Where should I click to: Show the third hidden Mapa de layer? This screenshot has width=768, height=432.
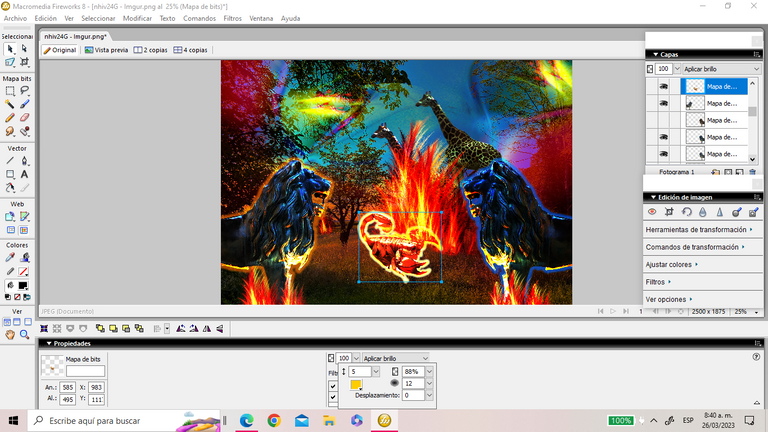(x=663, y=120)
